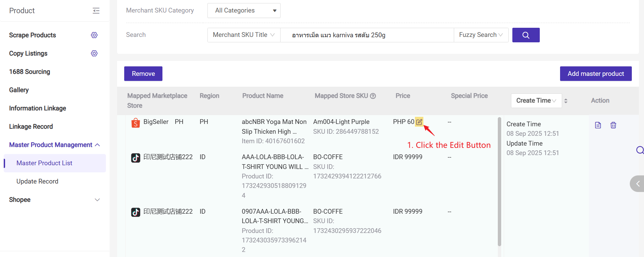Open Merchant SKU Title search type dropdown

tap(244, 35)
